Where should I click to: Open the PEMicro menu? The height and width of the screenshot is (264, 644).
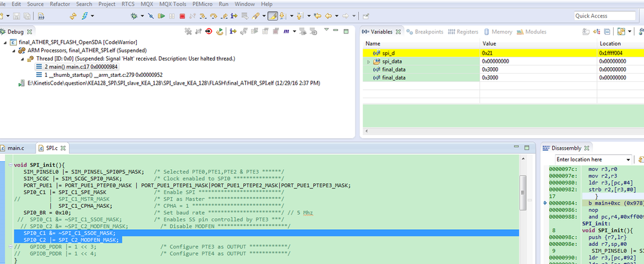click(203, 4)
